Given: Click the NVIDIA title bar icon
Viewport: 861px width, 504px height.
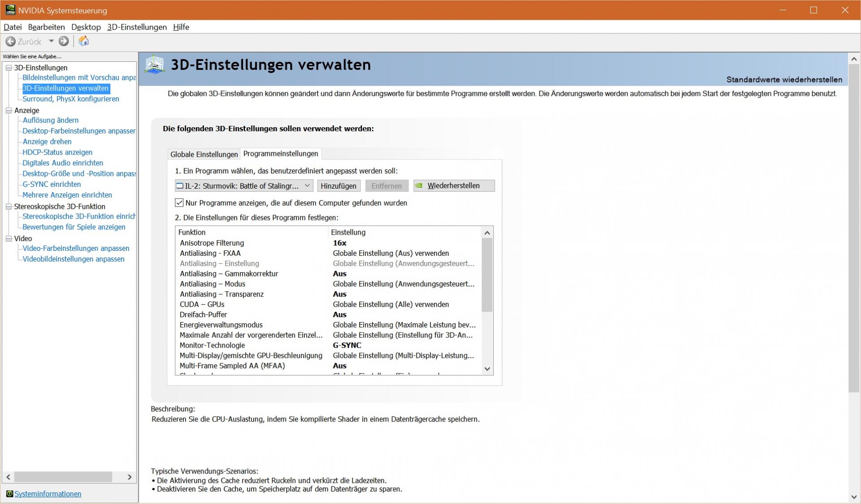Looking at the screenshot, I should coord(10,10).
